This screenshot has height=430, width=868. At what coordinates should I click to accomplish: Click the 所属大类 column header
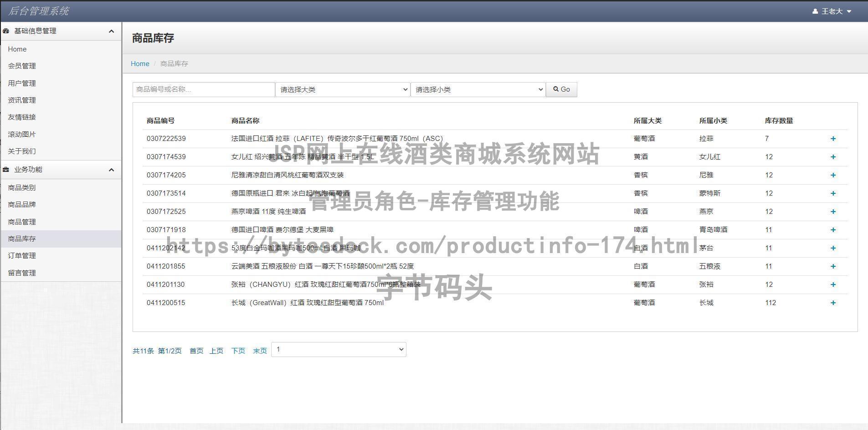pyautogui.click(x=647, y=121)
